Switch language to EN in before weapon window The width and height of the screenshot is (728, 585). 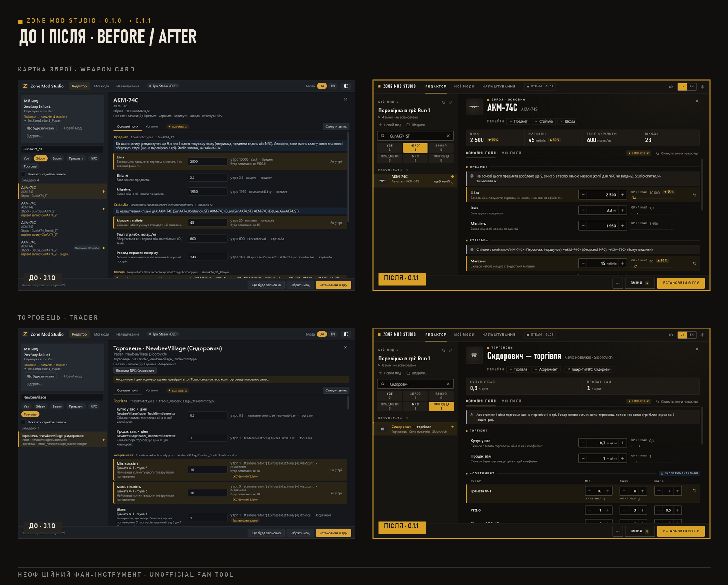coord(333,86)
